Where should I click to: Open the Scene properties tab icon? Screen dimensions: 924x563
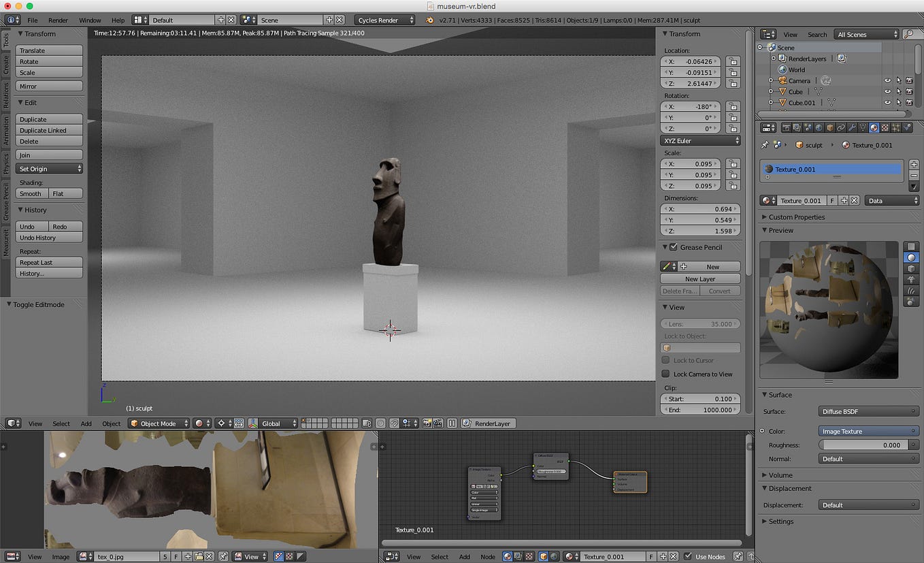click(x=808, y=127)
